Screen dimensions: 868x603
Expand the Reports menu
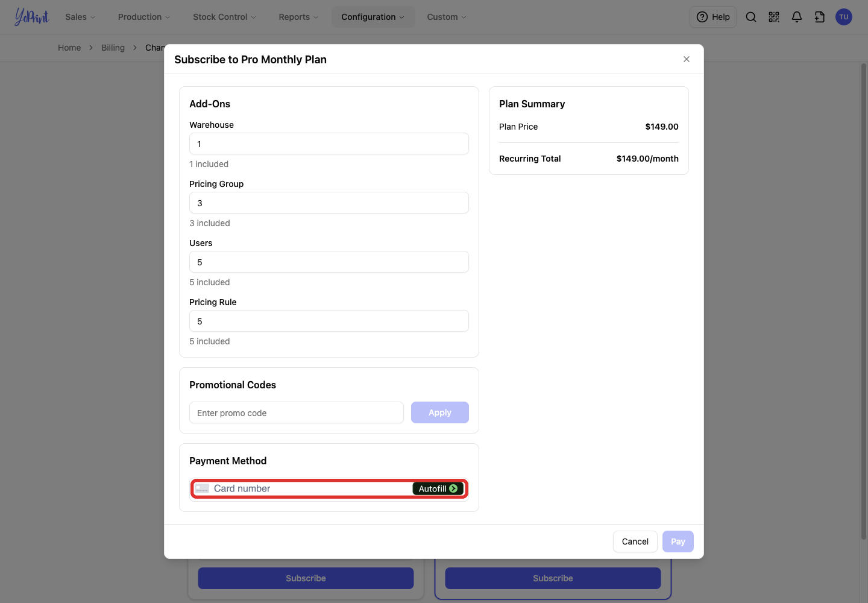[x=298, y=17]
